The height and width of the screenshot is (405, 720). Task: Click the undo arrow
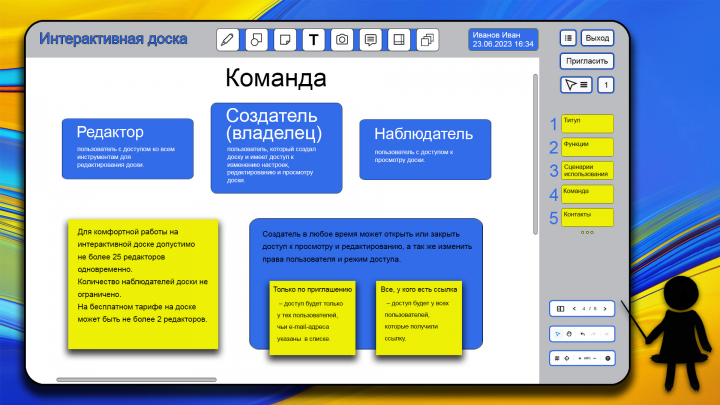[x=583, y=334]
